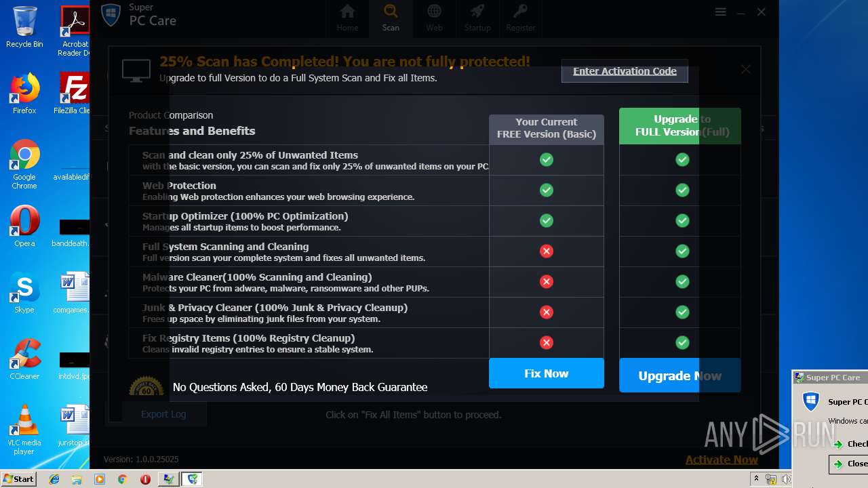
Task: Open Chrome from the taskbar
Action: tap(122, 479)
